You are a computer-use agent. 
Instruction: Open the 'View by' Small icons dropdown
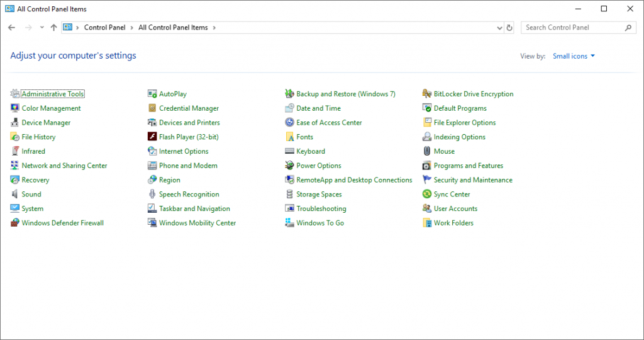click(x=574, y=56)
